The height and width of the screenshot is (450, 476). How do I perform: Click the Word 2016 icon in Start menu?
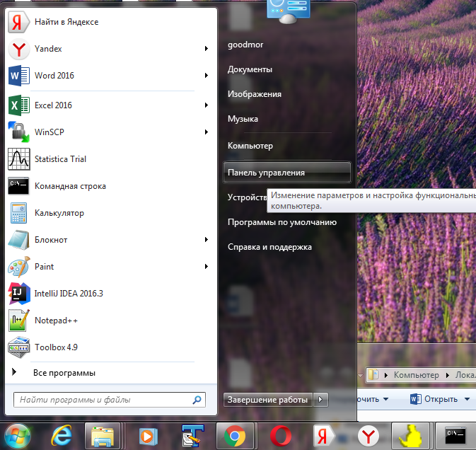coord(18,76)
